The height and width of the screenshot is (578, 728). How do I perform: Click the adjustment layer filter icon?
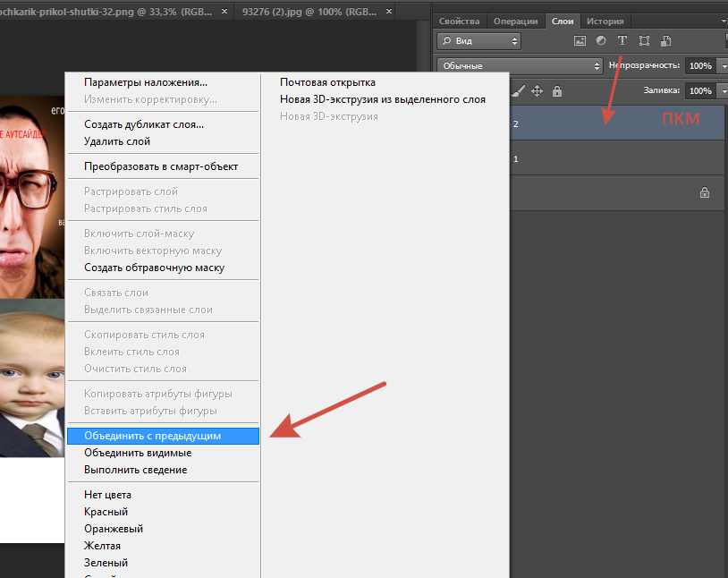(x=601, y=41)
